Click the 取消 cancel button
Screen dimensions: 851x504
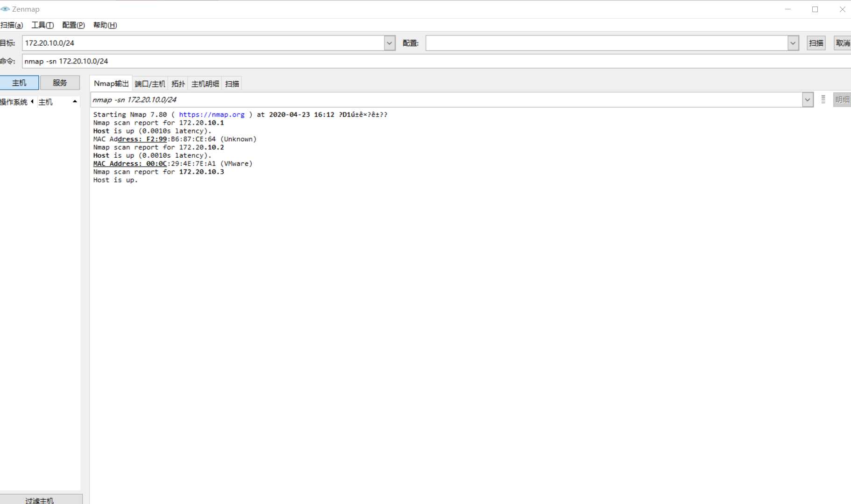point(843,43)
